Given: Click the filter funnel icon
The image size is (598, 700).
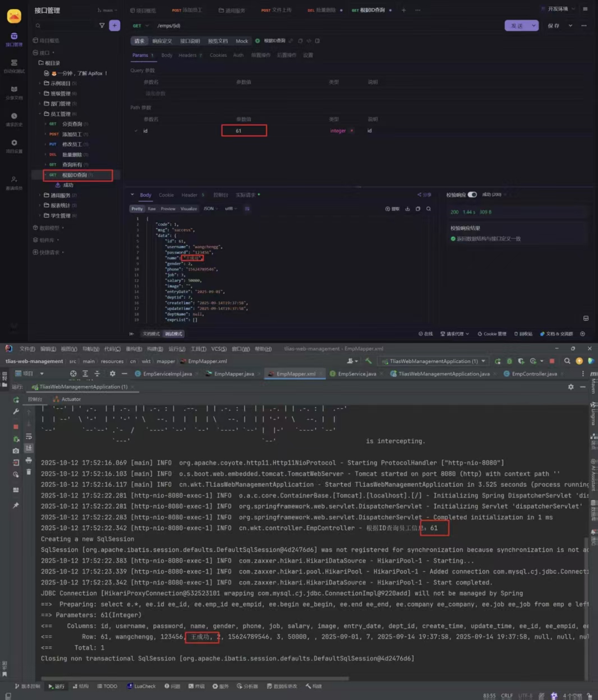Looking at the screenshot, I should (102, 25).
